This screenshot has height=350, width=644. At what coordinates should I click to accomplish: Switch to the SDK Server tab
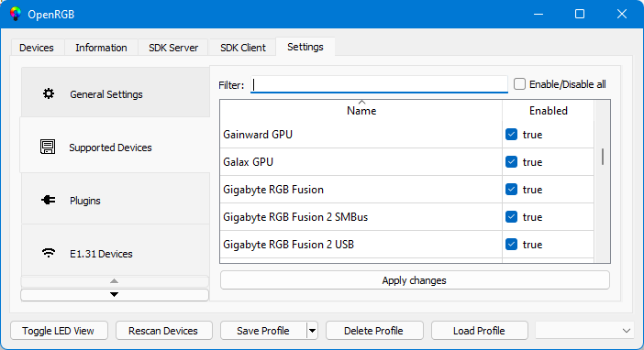(173, 48)
